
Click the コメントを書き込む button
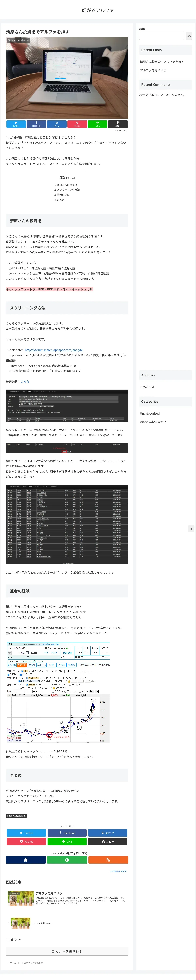pyautogui.click(x=67, y=951)
